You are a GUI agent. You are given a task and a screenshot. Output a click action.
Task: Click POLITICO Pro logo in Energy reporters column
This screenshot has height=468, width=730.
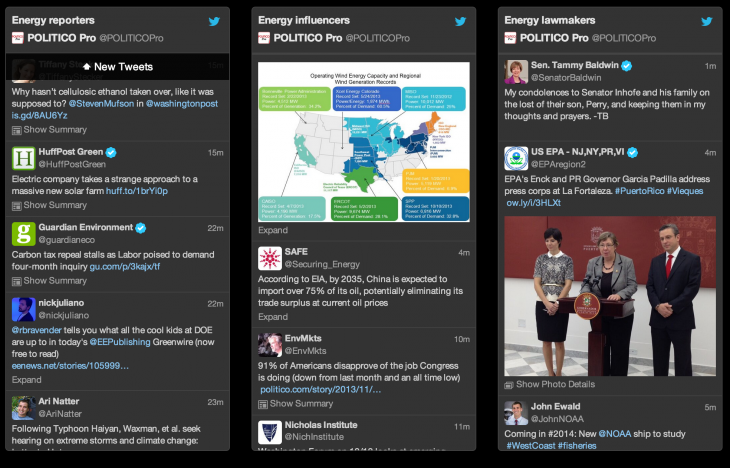coord(18,38)
